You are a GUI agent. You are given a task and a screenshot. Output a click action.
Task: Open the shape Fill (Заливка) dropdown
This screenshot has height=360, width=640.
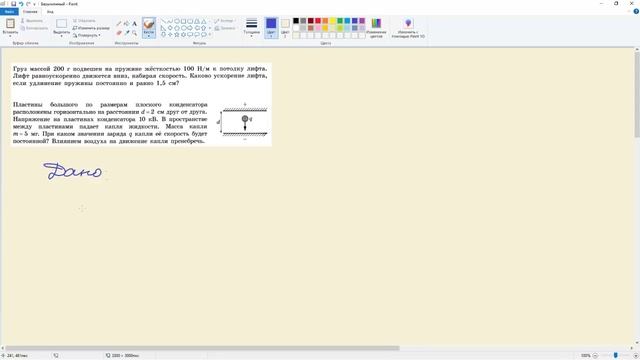tap(226, 28)
